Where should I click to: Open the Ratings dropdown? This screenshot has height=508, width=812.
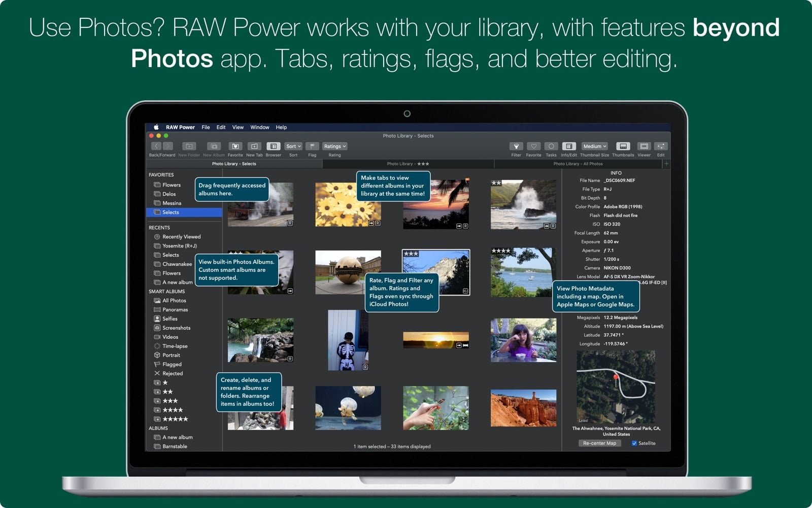pos(334,146)
